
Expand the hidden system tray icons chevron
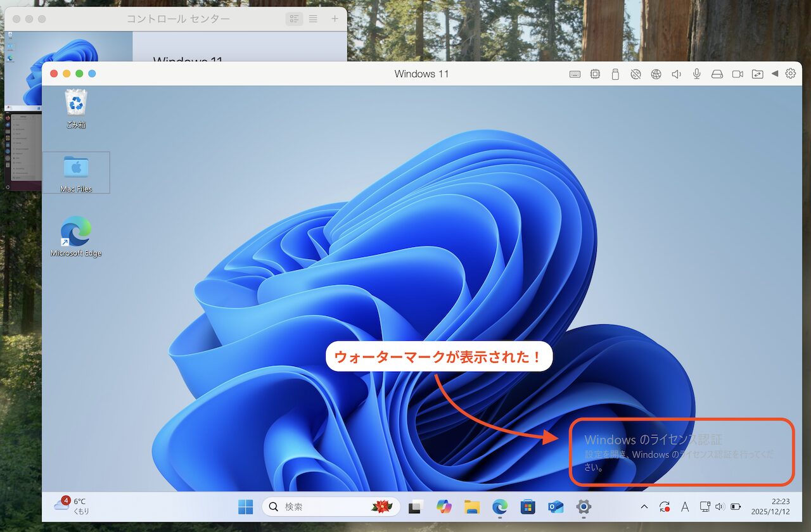pyautogui.click(x=644, y=507)
